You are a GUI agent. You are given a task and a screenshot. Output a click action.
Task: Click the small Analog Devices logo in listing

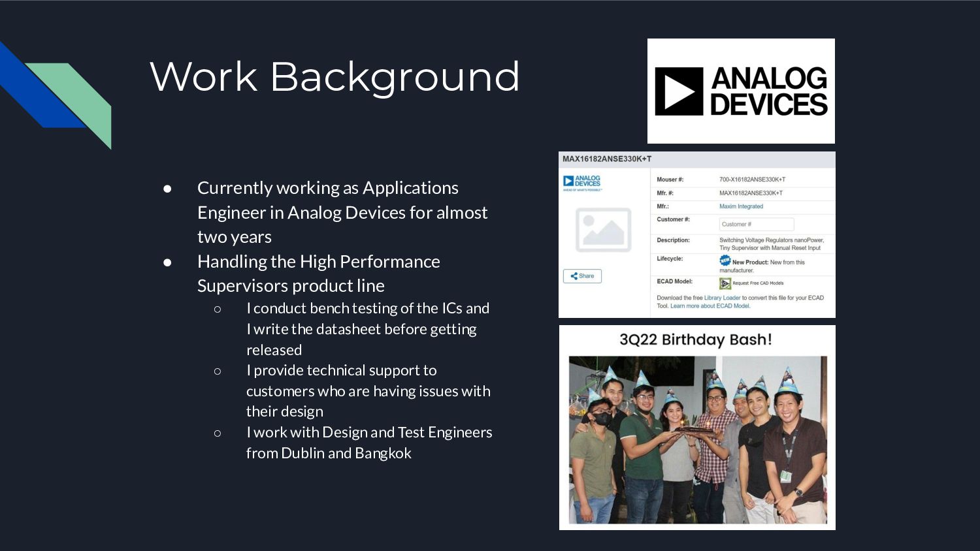click(582, 182)
